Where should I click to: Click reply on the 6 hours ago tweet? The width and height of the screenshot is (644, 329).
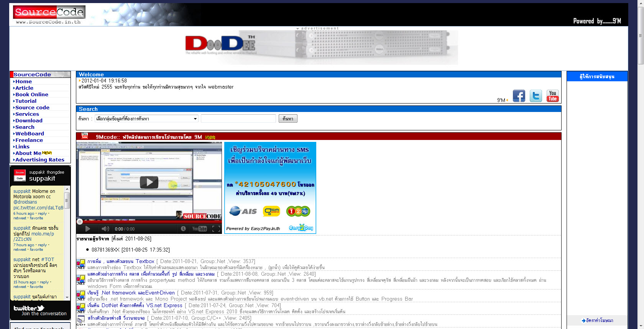click(x=42, y=214)
